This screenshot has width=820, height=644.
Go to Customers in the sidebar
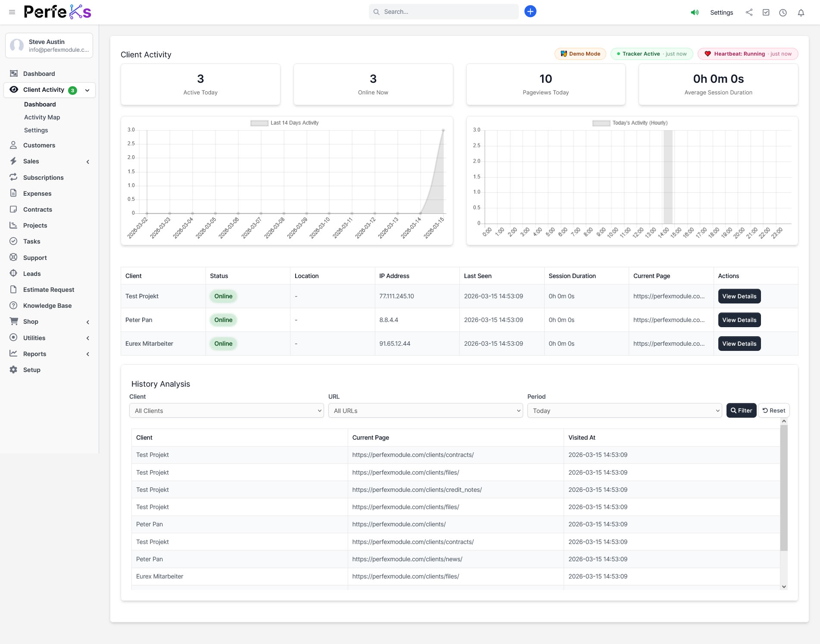pos(39,145)
